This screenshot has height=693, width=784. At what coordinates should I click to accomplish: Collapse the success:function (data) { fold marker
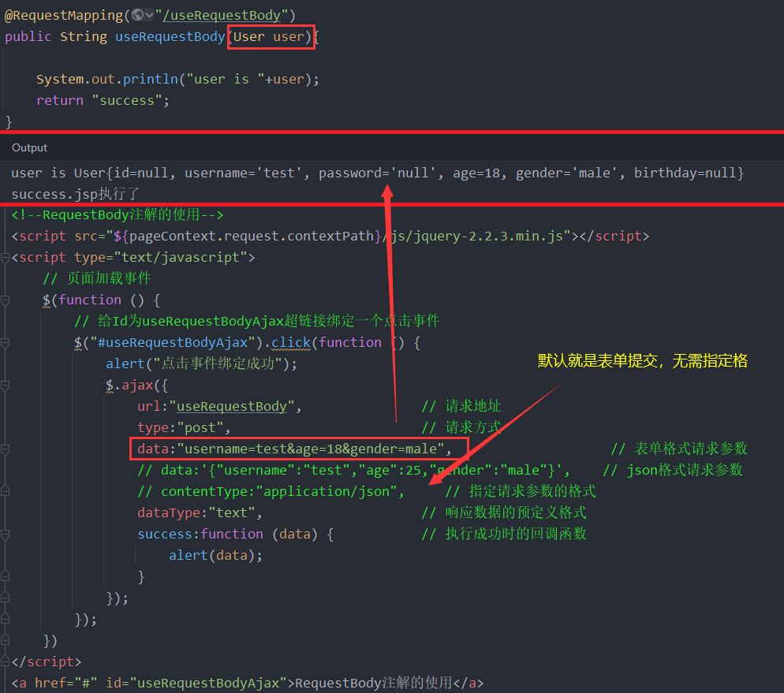point(5,535)
